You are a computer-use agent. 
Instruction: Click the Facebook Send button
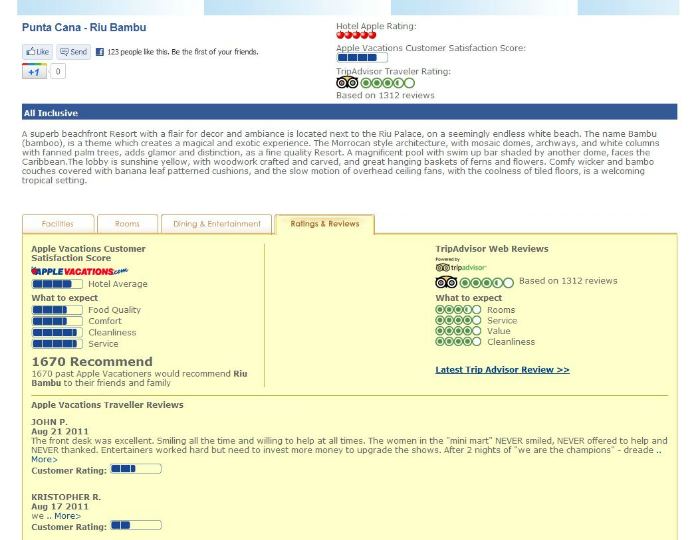(73, 52)
